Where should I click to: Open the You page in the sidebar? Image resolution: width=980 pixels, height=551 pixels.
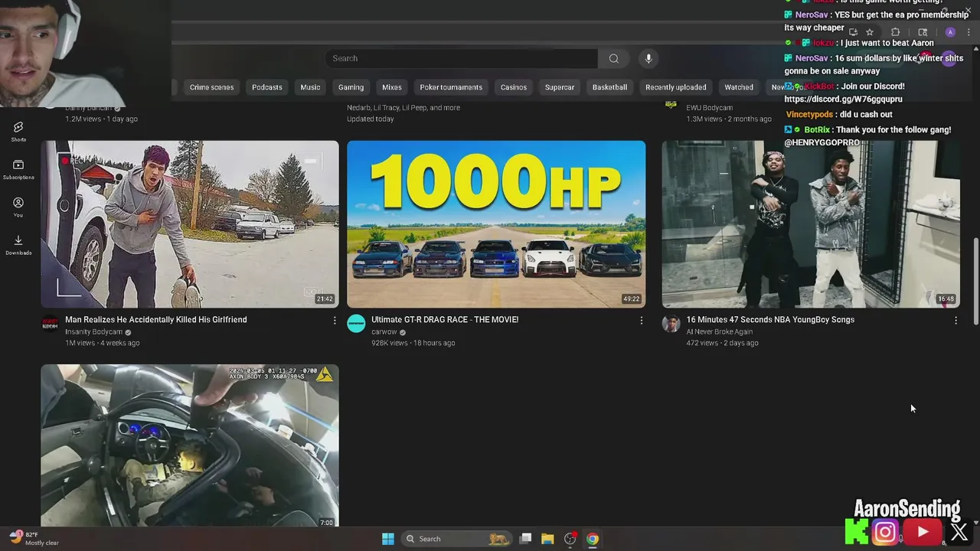(x=18, y=207)
